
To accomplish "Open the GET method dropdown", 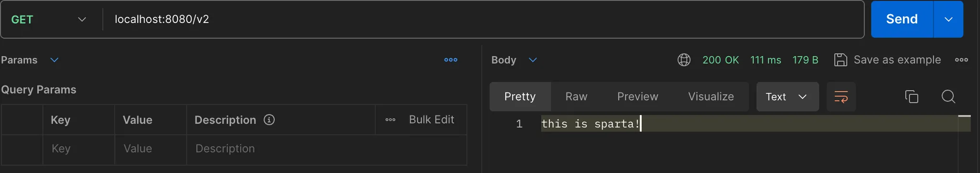I will (48, 19).
